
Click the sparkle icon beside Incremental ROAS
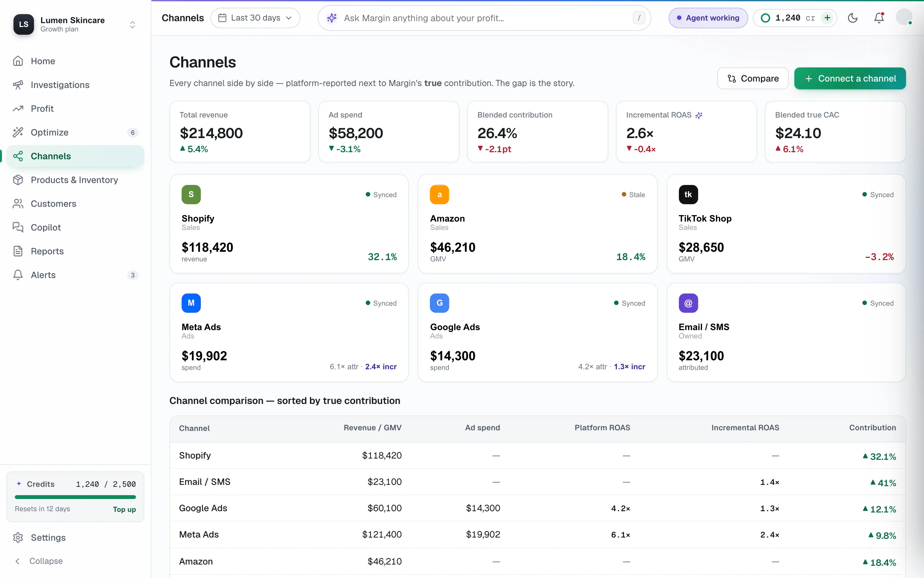pyautogui.click(x=699, y=116)
